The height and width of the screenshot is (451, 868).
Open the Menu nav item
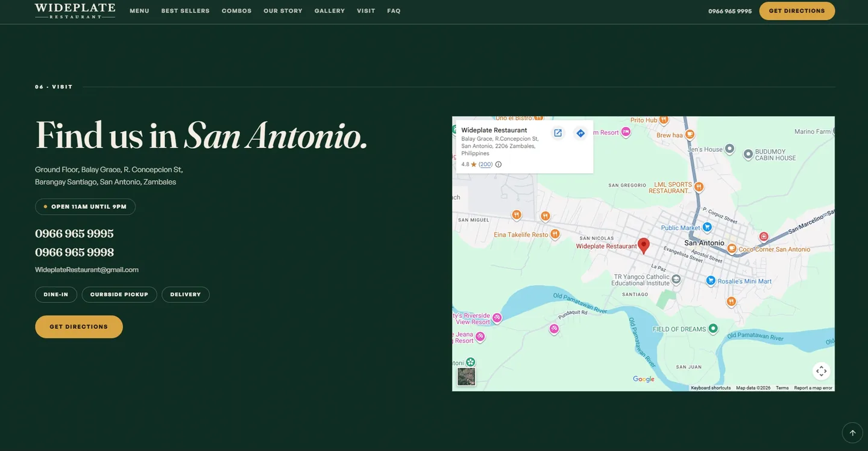(x=139, y=11)
